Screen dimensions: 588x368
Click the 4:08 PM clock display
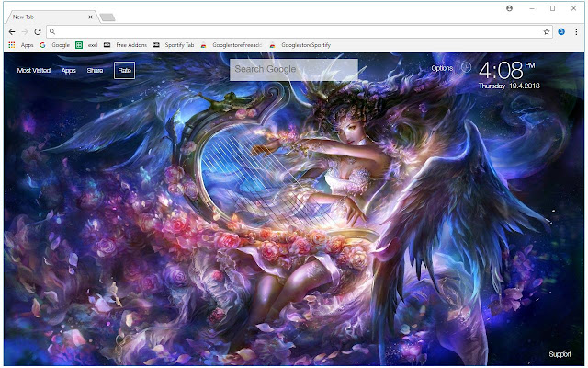pyautogui.click(x=506, y=70)
